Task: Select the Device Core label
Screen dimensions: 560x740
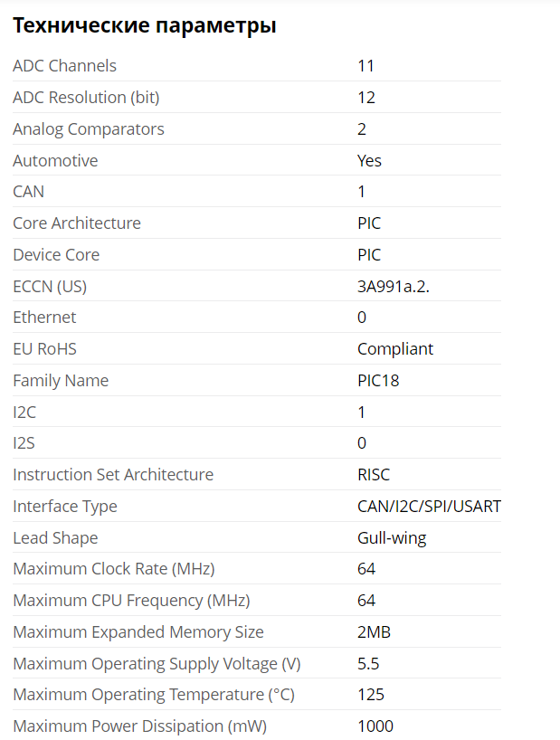Action: pos(56,254)
